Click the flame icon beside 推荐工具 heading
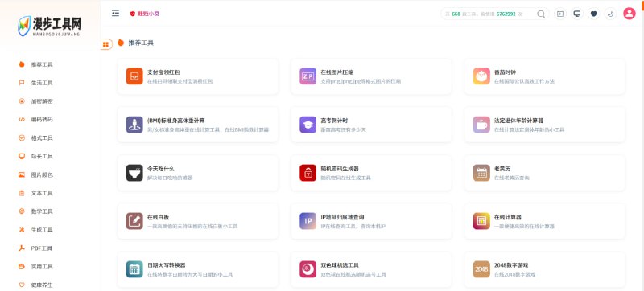This screenshot has width=644, height=291. [x=121, y=43]
